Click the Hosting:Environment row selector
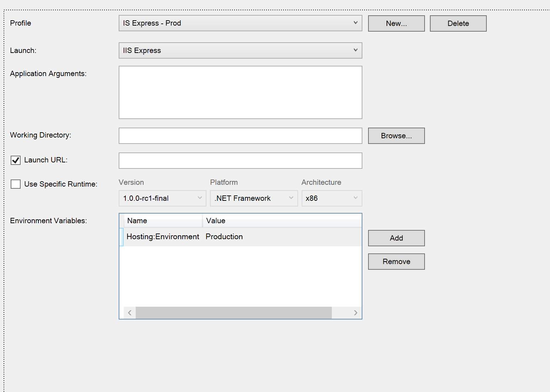Screen dimensions: 550x392 point(122,237)
